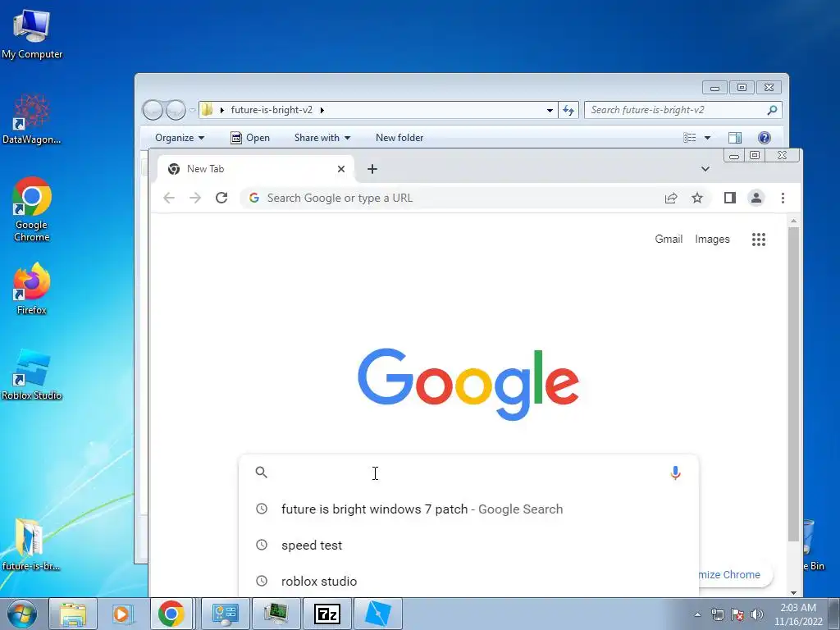Click the scroll down arrow in Chrome
Screen dimensions: 840x630
click(793, 592)
